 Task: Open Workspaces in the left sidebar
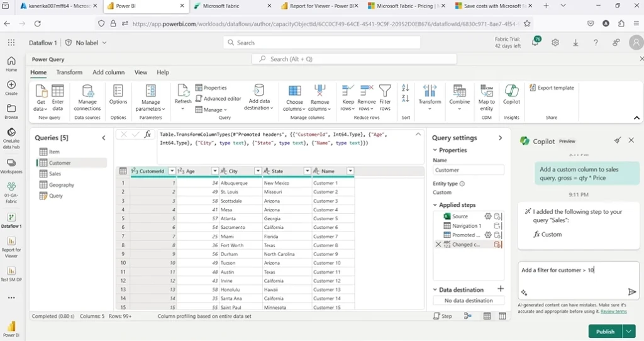(11, 166)
